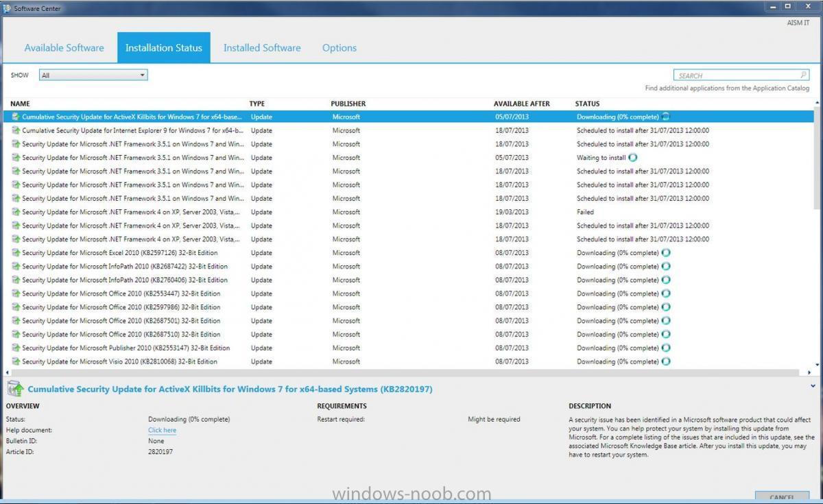This screenshot has width=823, height=504.
Task: Click the progress spinner next to Waiting to install
Action: point(633,158)
